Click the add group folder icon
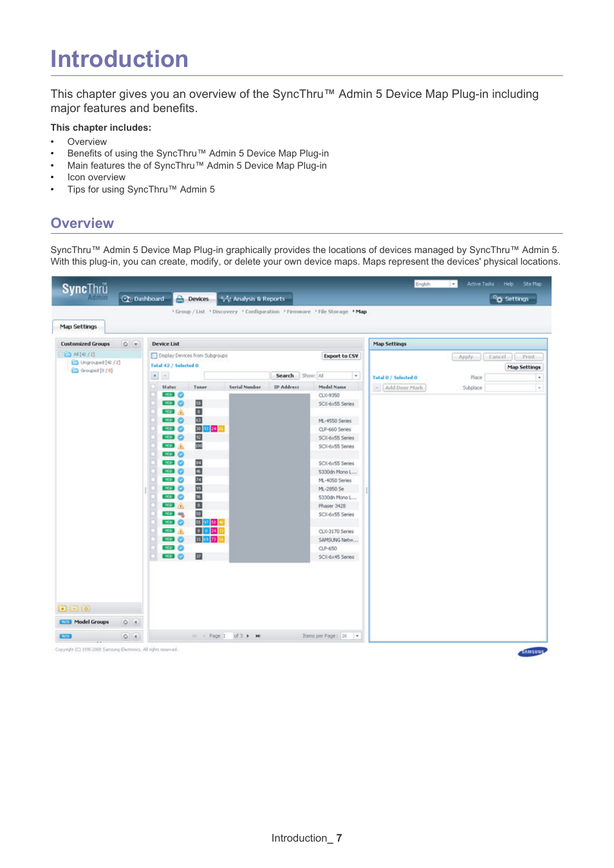 [62, 609]
